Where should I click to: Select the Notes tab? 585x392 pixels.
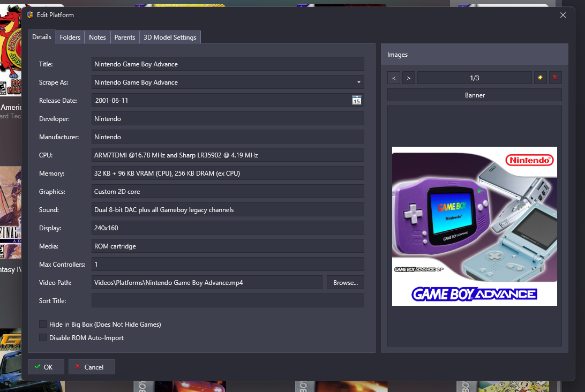[97, 37]
